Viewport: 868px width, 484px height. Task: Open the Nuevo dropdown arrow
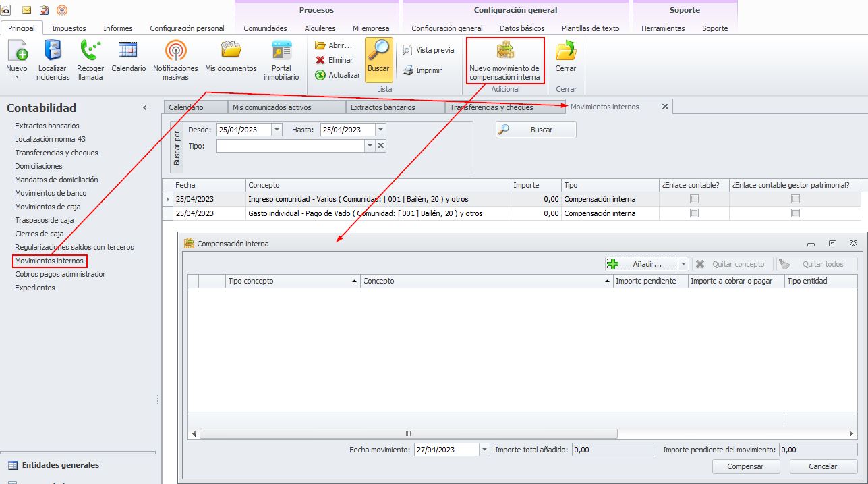[x=17, y=77]
